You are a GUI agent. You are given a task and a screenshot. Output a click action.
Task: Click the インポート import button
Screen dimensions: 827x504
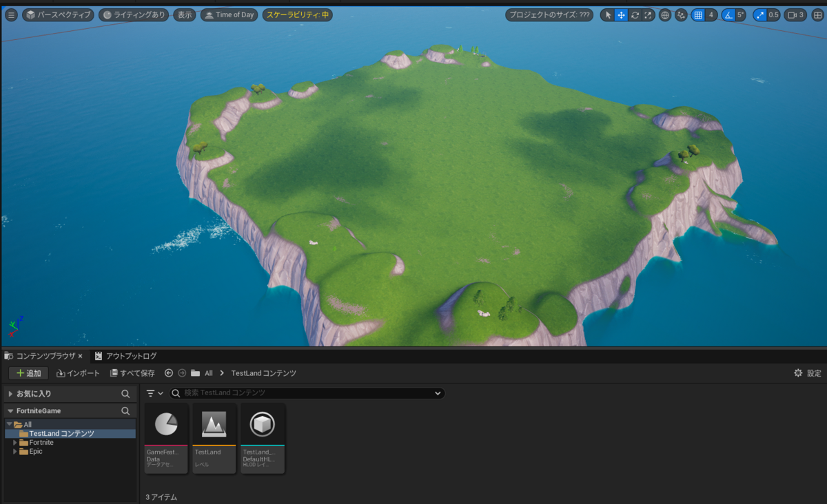pos(79,373)
